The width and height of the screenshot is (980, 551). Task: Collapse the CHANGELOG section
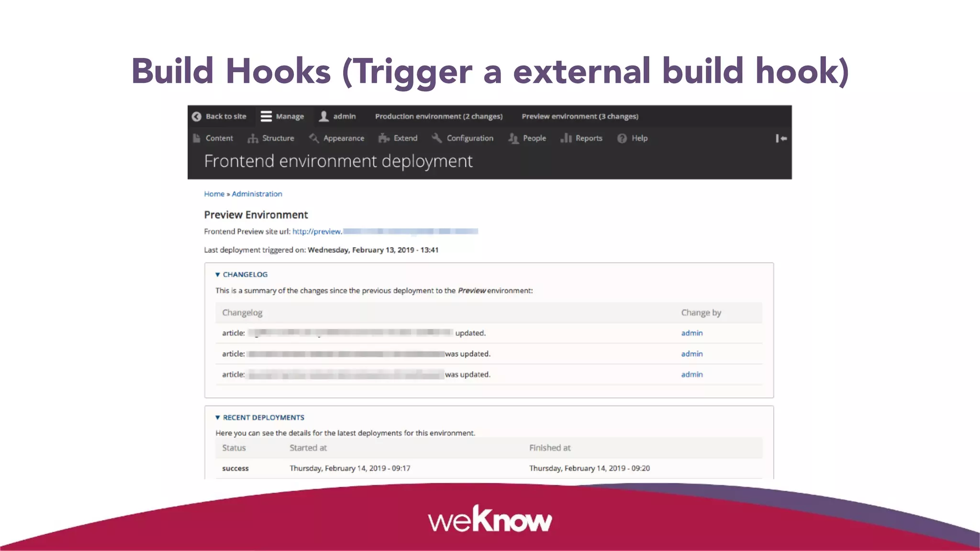(x=241, y=275)
